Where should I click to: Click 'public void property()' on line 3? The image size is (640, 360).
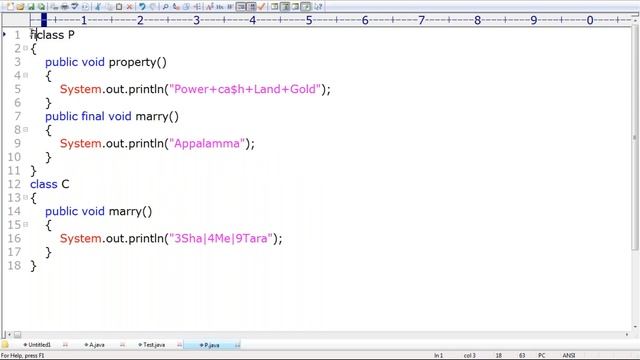click(x=106, y=62)
